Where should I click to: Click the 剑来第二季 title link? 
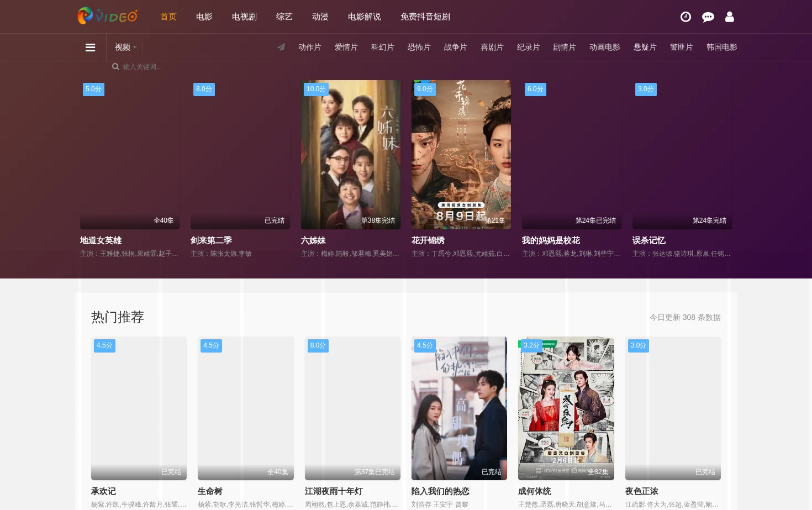click(211, 240)
